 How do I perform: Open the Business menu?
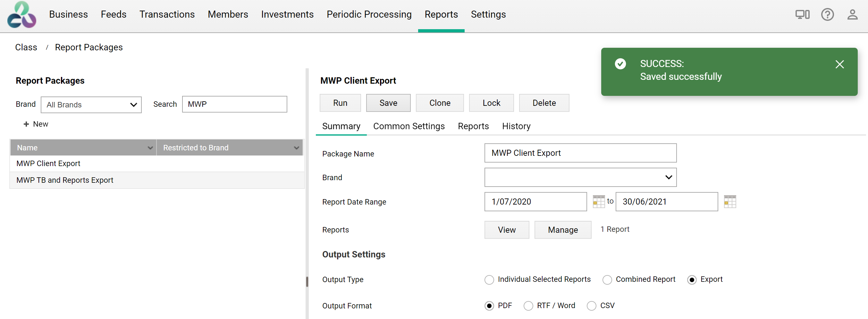click(x=68, y=14)
